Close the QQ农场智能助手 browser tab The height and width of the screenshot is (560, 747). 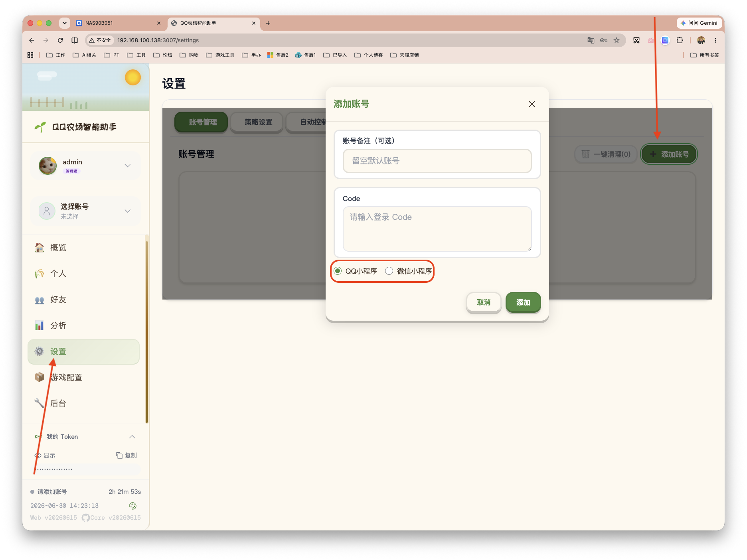(254, 23)
